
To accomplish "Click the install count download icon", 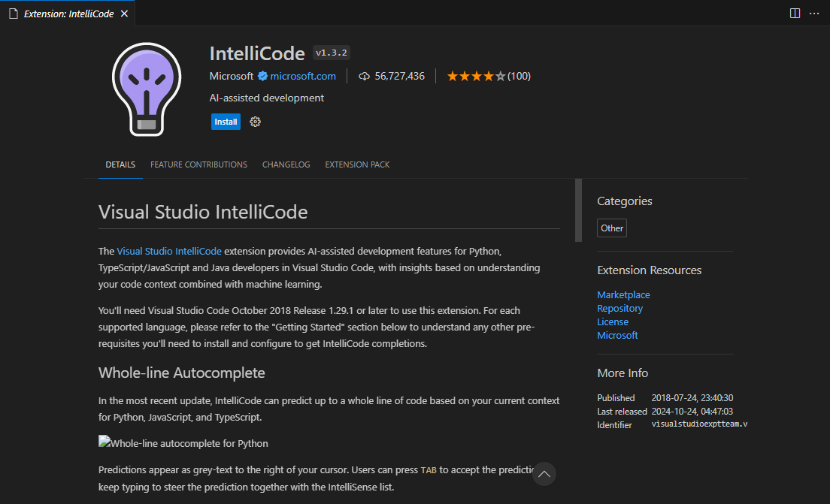I will [364, 76].
